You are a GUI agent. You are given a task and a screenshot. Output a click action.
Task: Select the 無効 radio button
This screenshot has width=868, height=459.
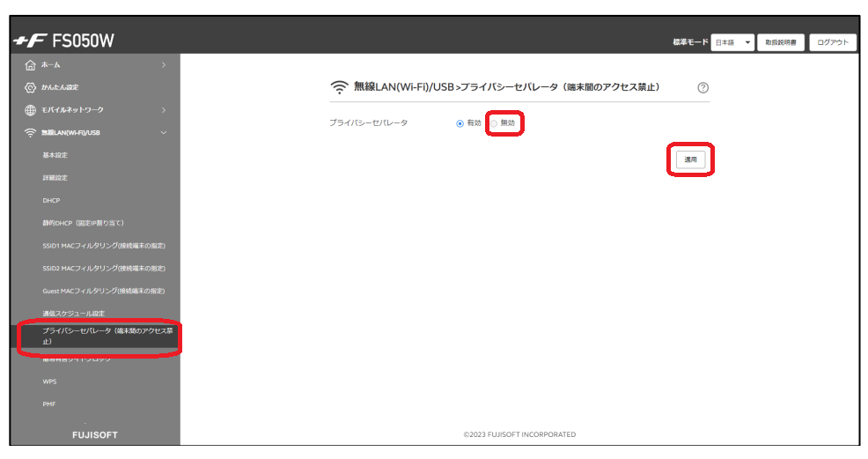click(x=494, y=123)
